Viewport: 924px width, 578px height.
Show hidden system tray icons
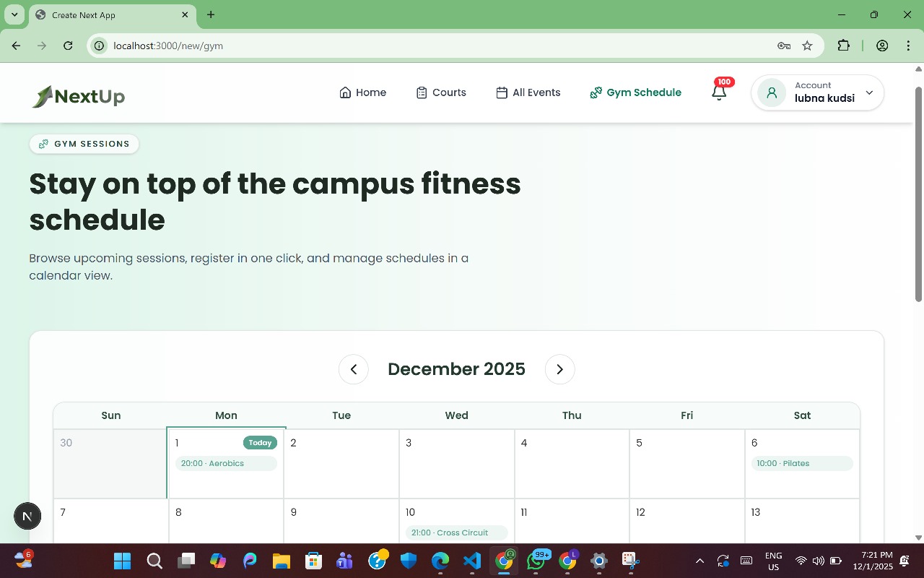coord(699,561)
